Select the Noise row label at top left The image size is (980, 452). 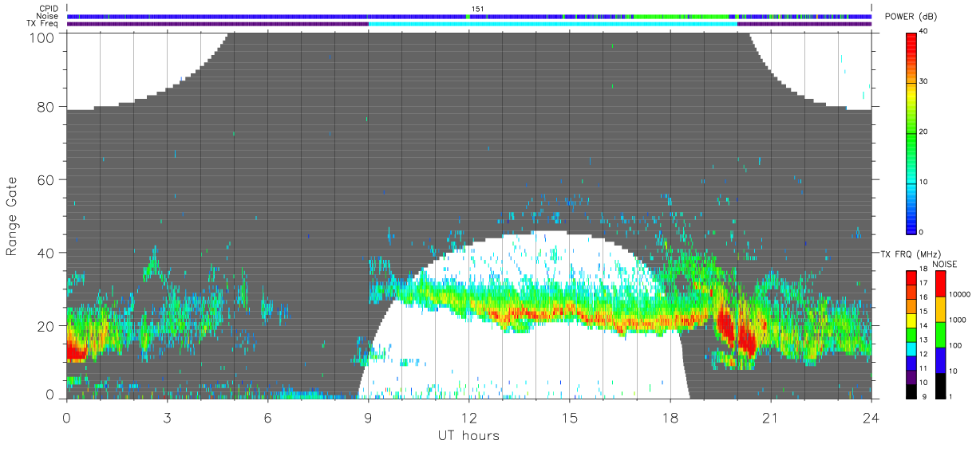click(x=49, y=16)
